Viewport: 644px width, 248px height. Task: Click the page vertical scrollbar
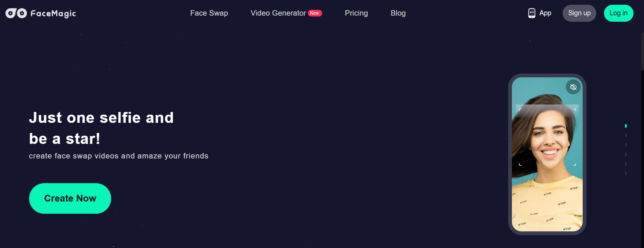[642, 51]
